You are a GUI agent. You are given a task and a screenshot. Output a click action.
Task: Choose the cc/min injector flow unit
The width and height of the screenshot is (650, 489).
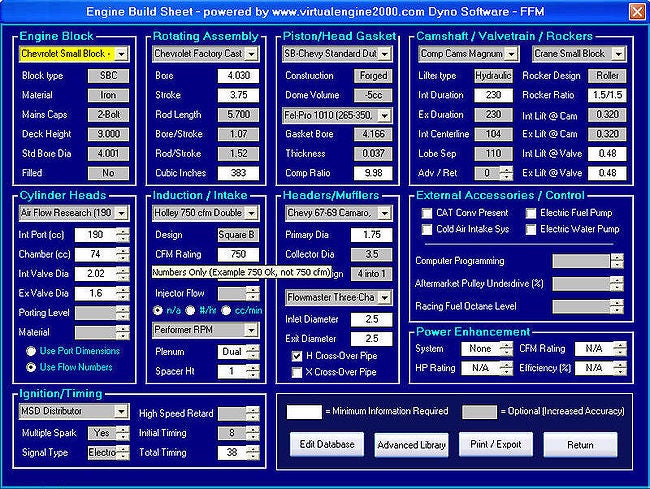pos(226,310)
